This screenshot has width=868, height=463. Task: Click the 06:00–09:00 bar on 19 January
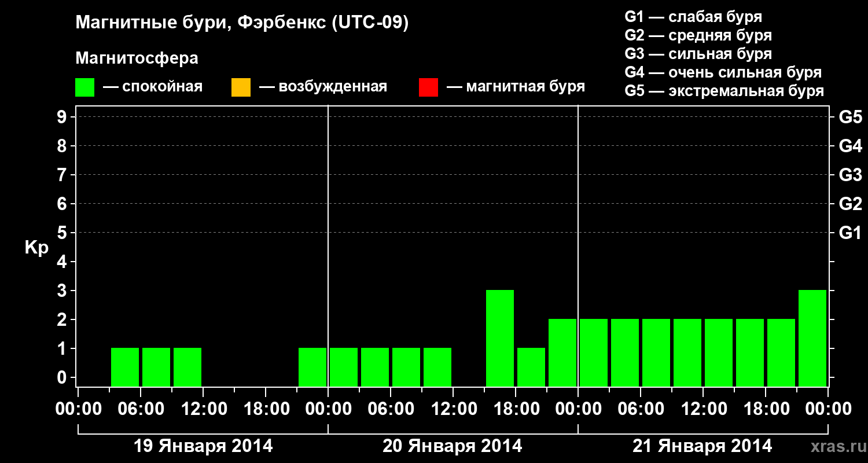tap(156, 367)
